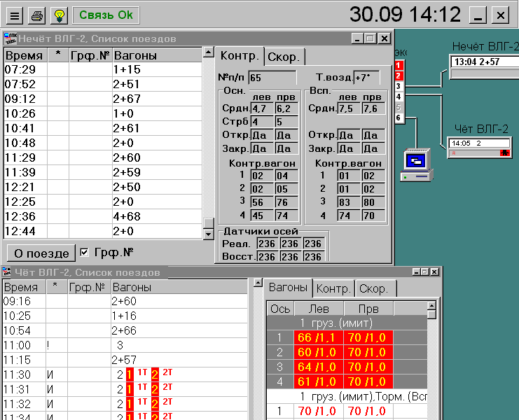Select the 11:32 imitation train row

pyautogui.click(x=125, y=404)
